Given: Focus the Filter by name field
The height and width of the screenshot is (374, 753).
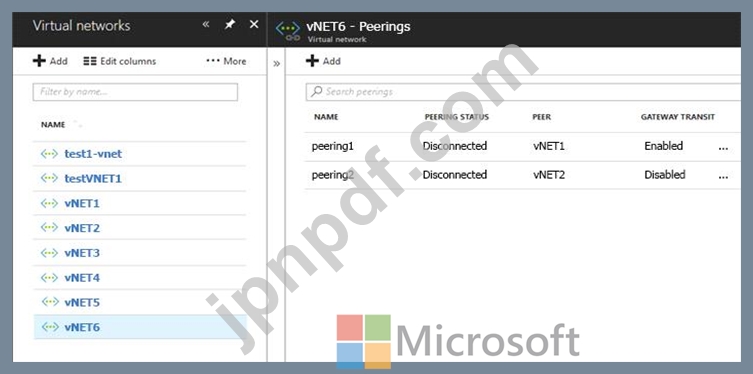Looking at the screenshot, I should click(x=135, y=92).
